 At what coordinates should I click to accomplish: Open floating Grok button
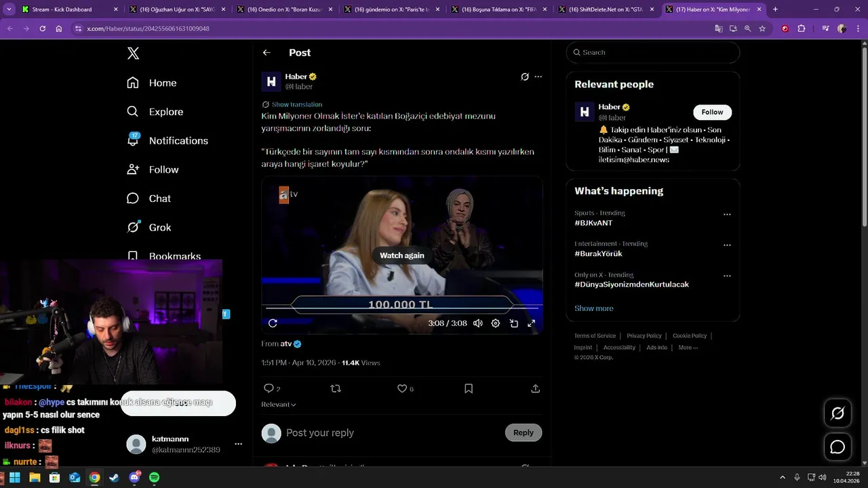pos(837,413)
